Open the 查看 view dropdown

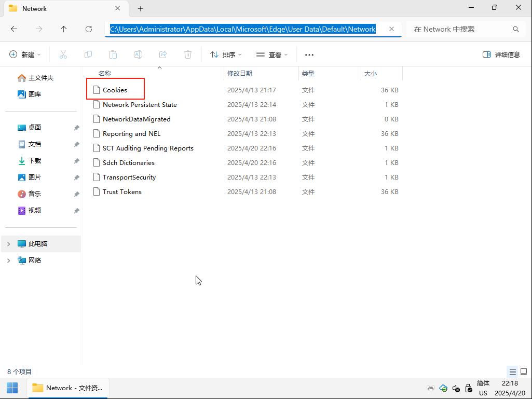[272, 54]
